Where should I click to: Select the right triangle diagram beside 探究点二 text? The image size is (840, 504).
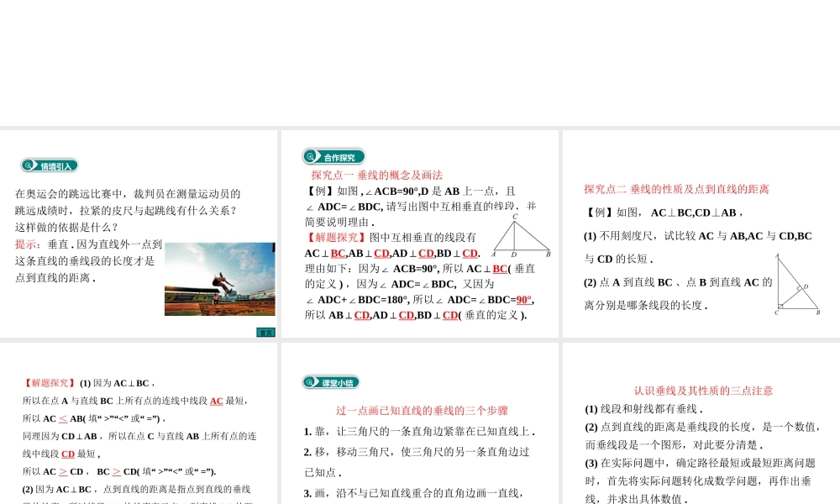click(797, 285)
